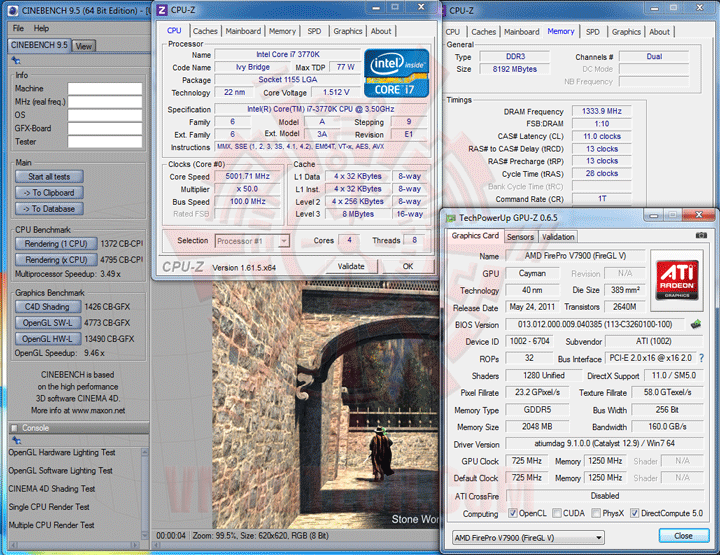Click the Cinebench title bar app icon

[x=13, y=10]
